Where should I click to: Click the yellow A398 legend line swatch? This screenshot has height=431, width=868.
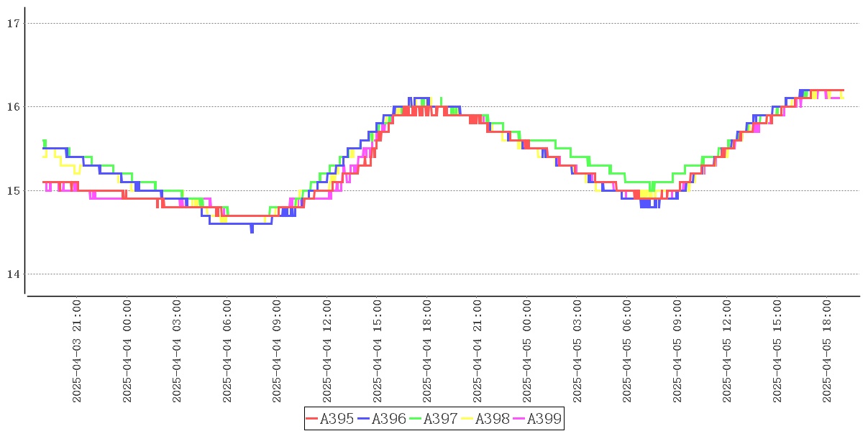click(x=467, y=419)
